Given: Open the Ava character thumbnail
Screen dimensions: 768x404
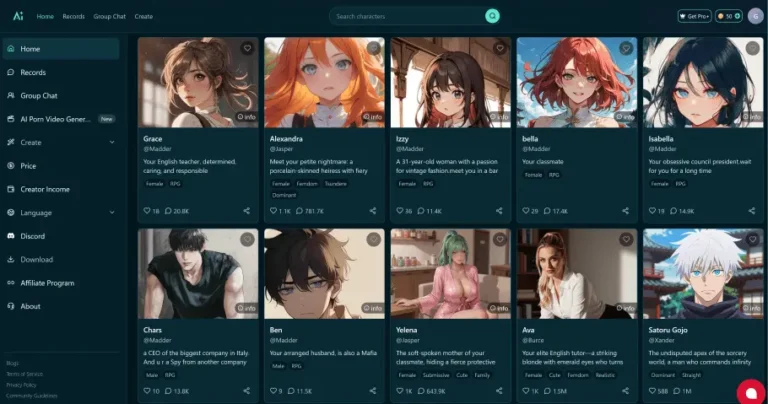Looking at the screenshot, I should [x=577, y=274].
